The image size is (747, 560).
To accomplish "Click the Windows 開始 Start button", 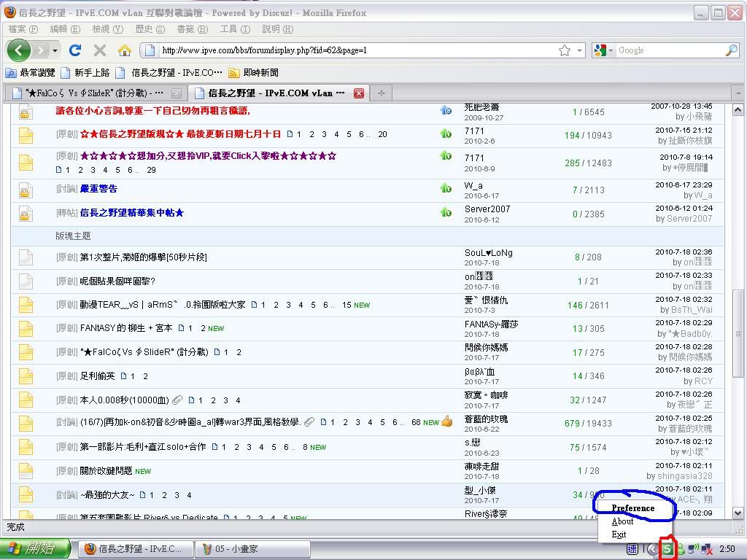I will tap(35, 549).
